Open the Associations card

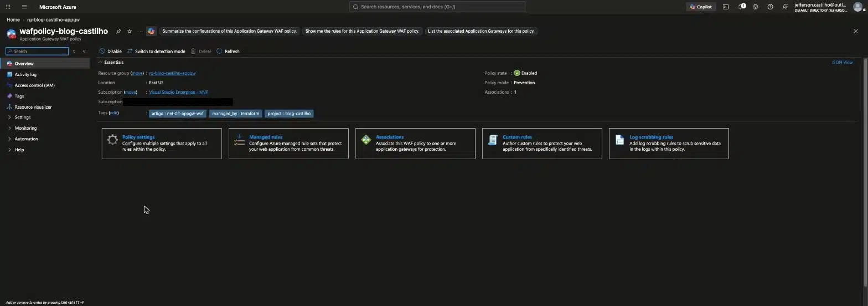point(415,143)
